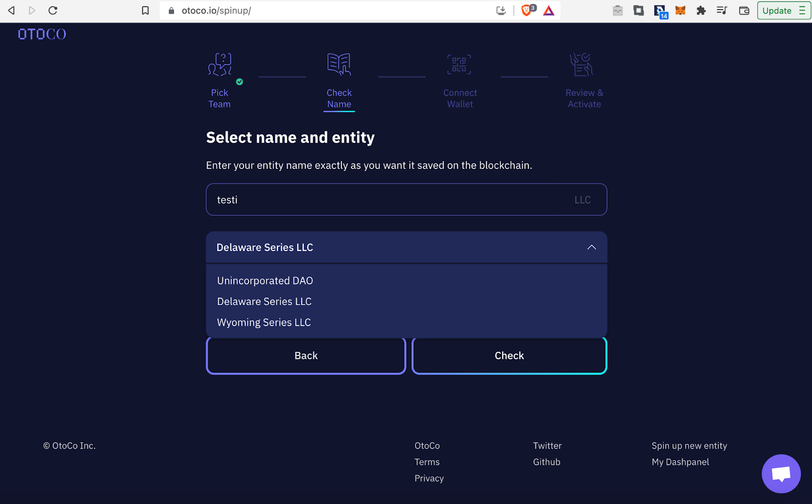This screenshot has height=504, width=812.
Task: Choose Wyoming Series LLC from list
Action: 264,322
